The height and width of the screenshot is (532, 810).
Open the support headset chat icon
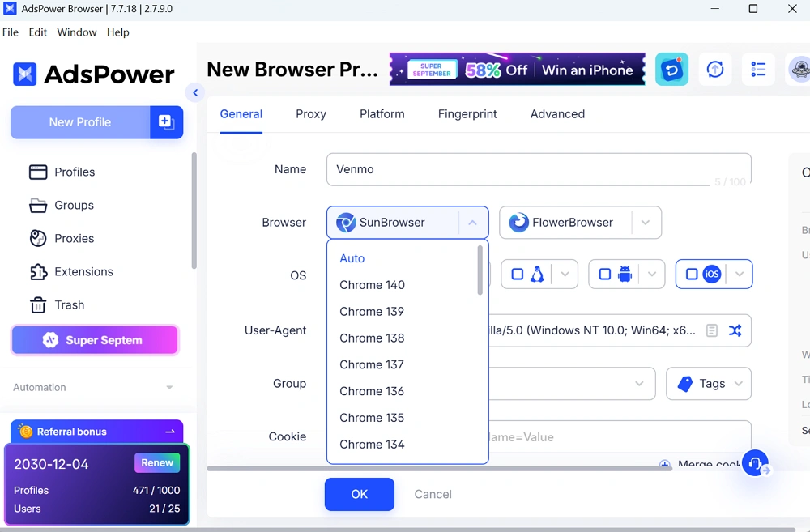click(755, 463)
